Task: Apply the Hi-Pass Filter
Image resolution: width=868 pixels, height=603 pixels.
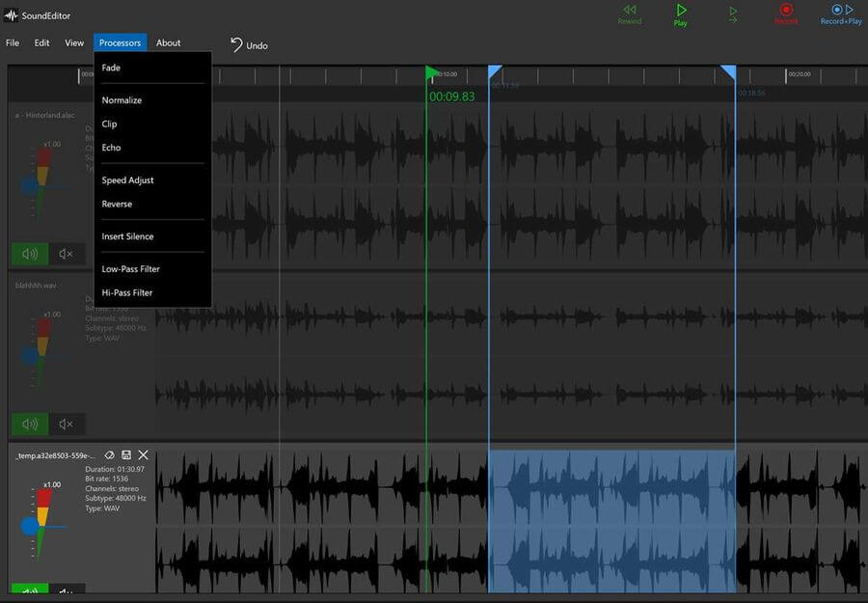Action: [152, 293]
